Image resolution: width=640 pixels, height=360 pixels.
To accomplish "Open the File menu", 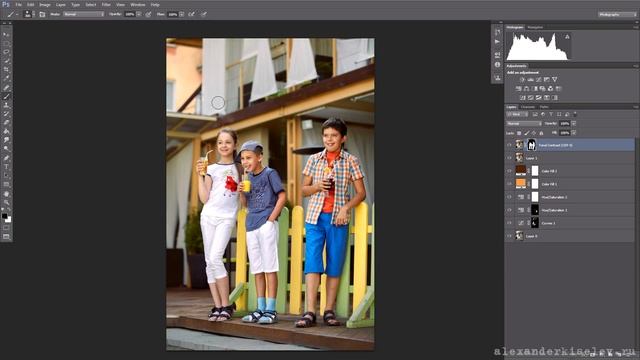I will pos(18,5).
